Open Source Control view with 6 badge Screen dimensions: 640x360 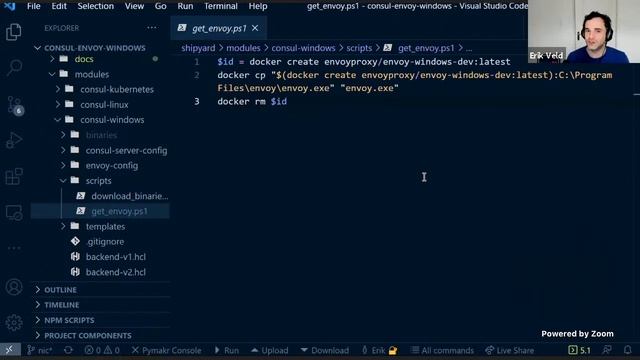(x=14, y=105)
